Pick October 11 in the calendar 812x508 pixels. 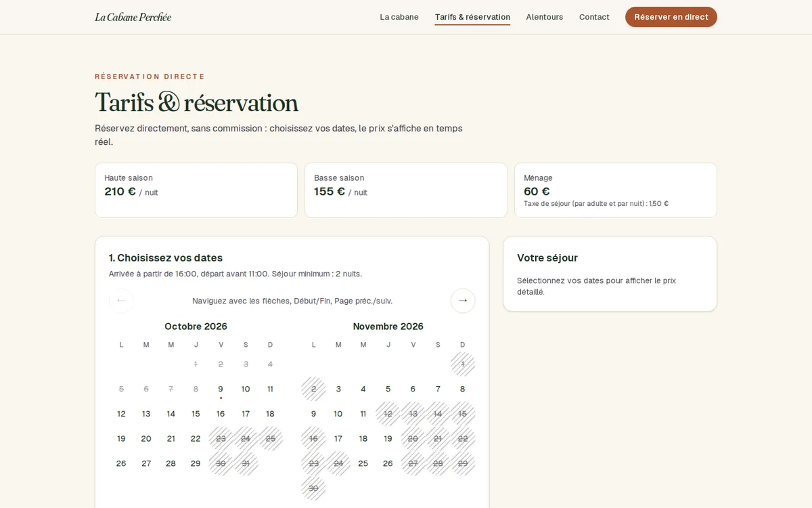pyautogui.click(x=270, y=389)
